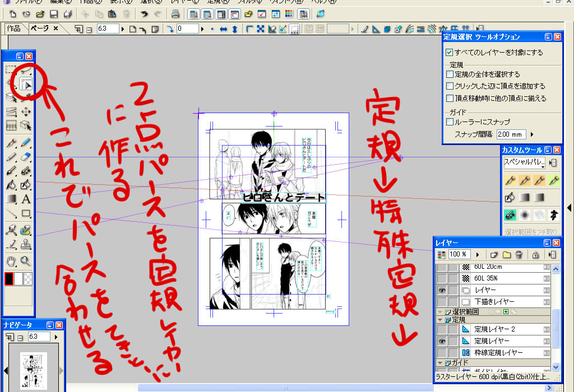Close the ページ tab with its ×
Viewport: 574px width, 392px height.
(x=55, y=29)
